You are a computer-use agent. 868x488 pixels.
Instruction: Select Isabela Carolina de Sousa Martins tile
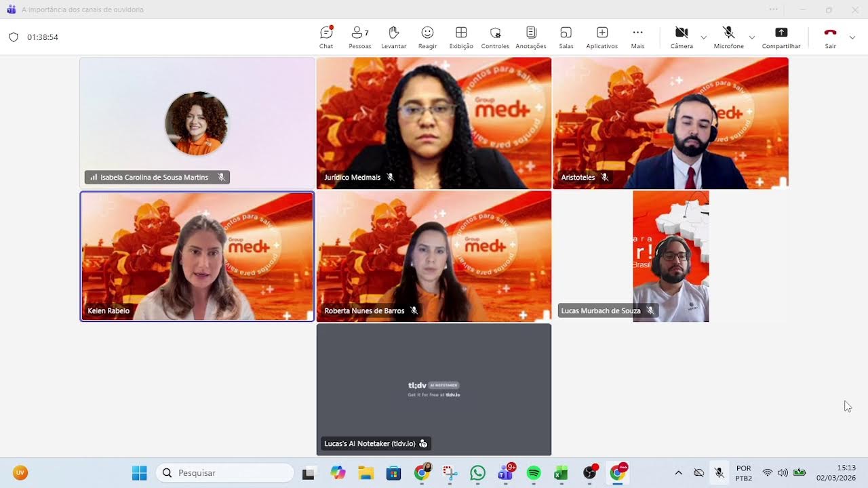(197, 123)
